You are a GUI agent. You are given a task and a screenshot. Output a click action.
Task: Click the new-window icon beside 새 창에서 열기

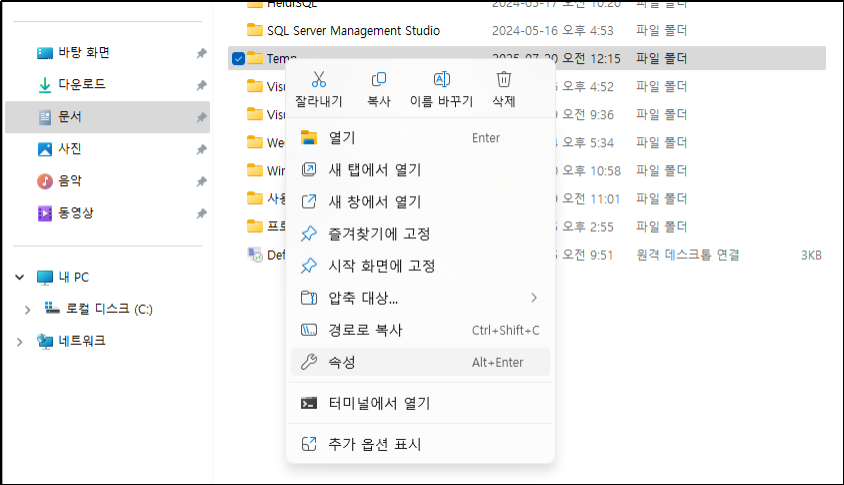pyautogui.click(x=309, y=202)
